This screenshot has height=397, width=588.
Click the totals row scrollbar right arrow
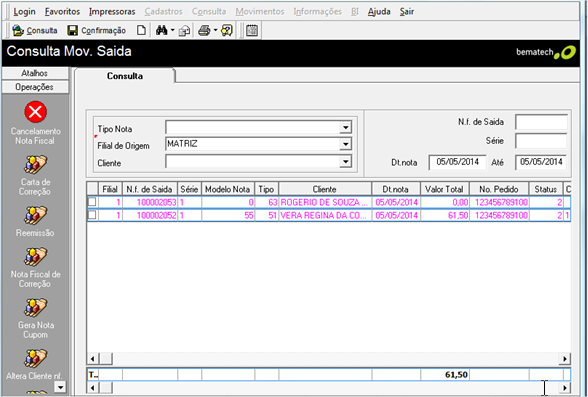click(564, 387)
